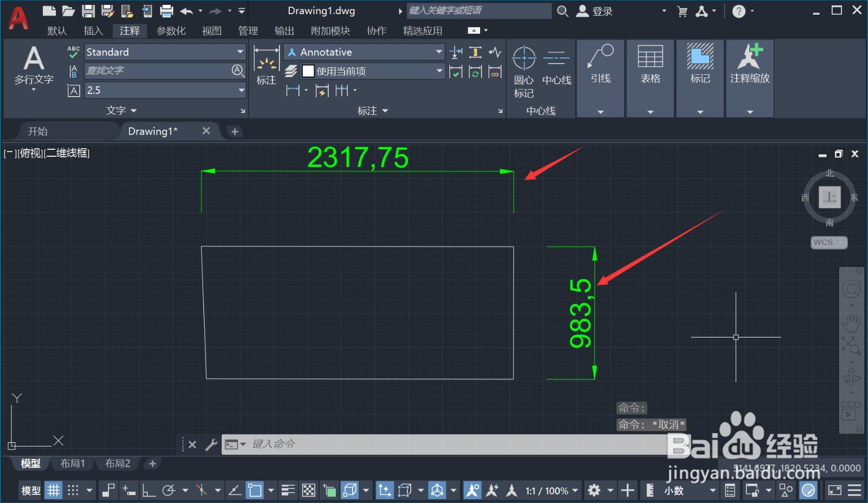Switch to the 默认 ribbon tab
Viewport: 868px width, 503px height.
57,31
